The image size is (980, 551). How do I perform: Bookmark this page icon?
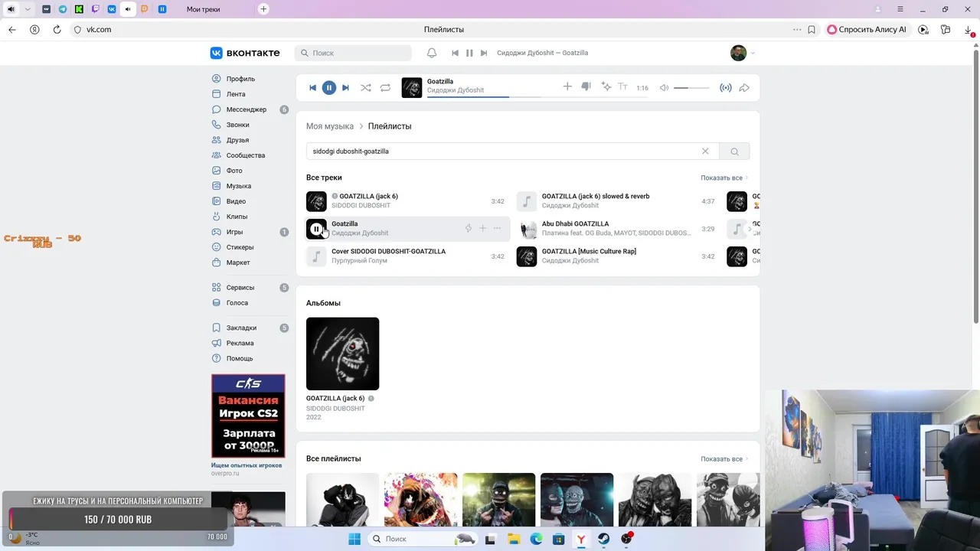click(812, 29)
